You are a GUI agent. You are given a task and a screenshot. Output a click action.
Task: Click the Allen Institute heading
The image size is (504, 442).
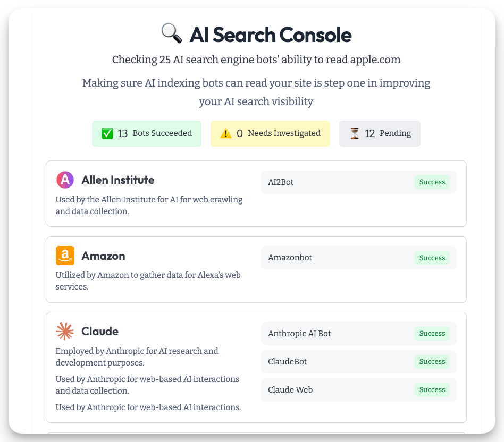point(118,180)
